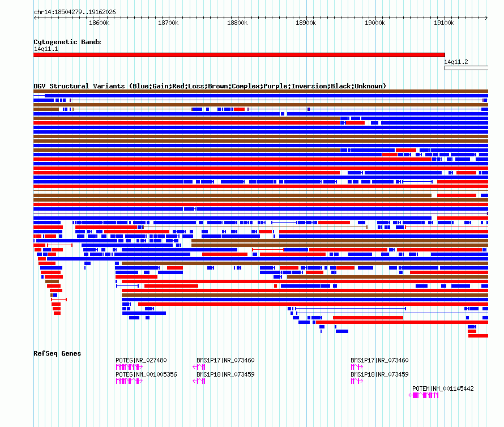
Task: Select the right-pointing BMS1P17|NR_073460 gene glyph
Action: (357, 367)
